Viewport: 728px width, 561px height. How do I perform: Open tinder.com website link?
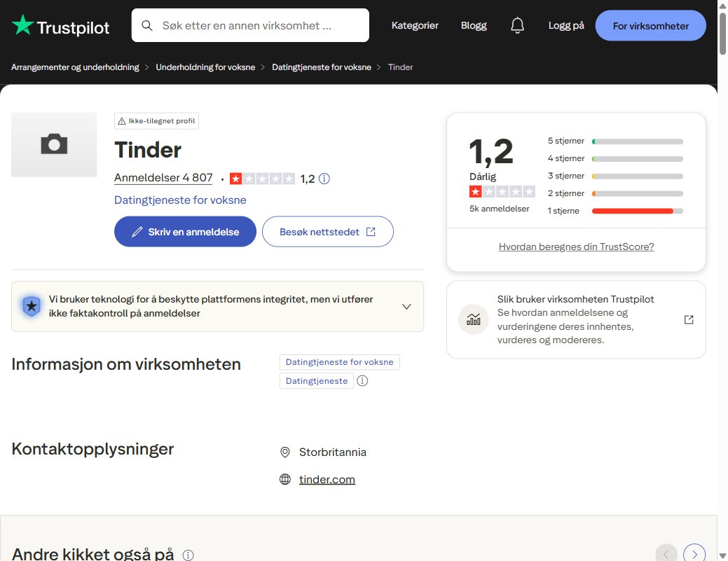point(327,479)
